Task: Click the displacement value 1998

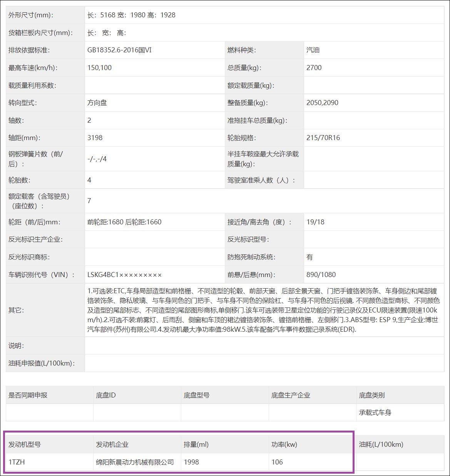Action: click(191, 462)
